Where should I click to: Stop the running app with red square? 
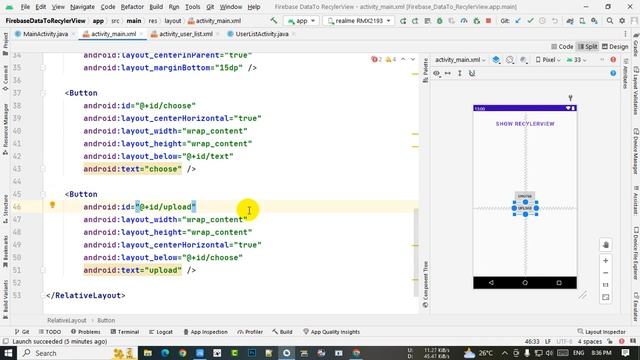[488, 21]
